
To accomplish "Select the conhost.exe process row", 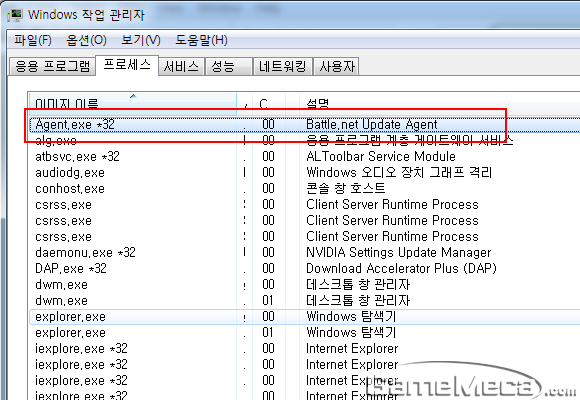I will click(304, 188).
